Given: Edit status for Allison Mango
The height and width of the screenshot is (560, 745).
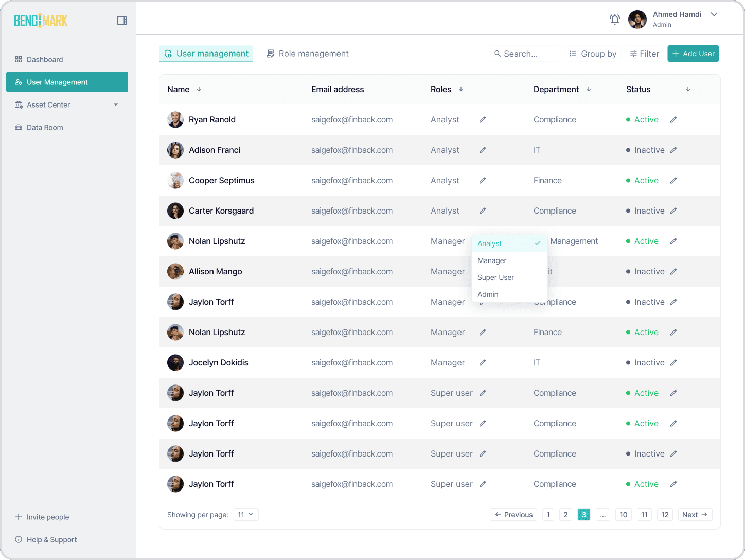Looking at the screenshot, I should (673, 271).
